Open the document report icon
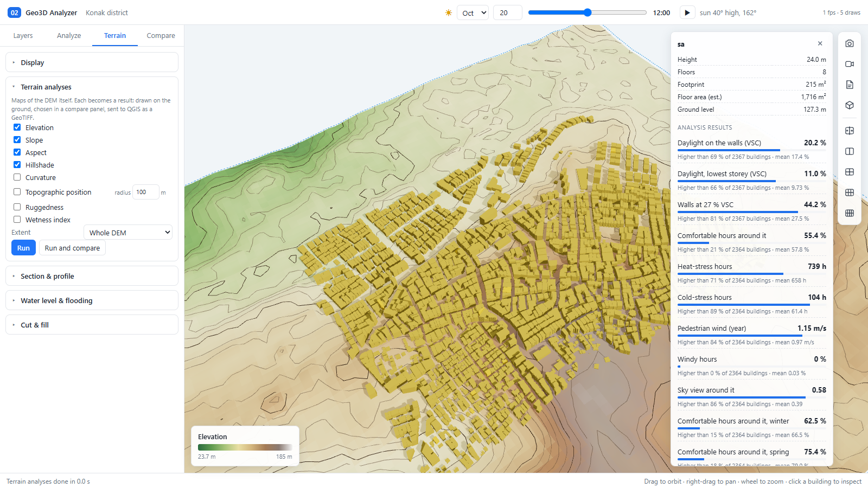The image size is (868, 488). (x=850, y=85)
